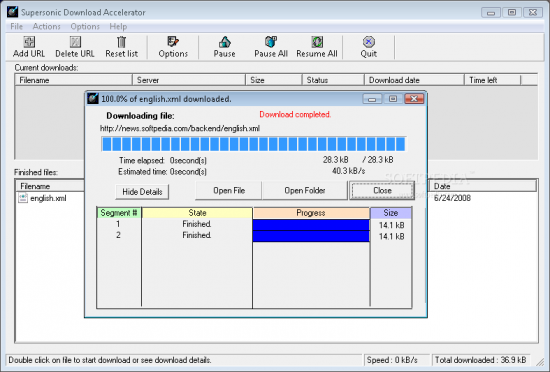
Task: Click segment number 1 cell
Action: coord(118,224)
